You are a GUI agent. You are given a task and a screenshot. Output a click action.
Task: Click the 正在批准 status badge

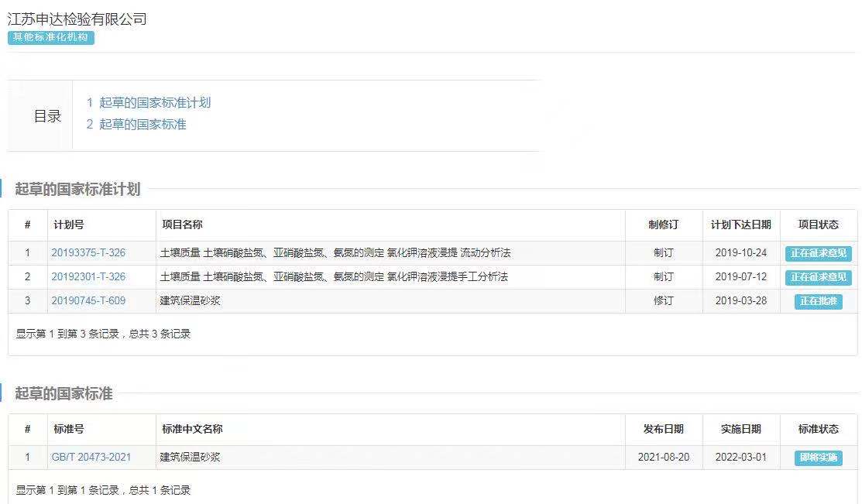818,302
